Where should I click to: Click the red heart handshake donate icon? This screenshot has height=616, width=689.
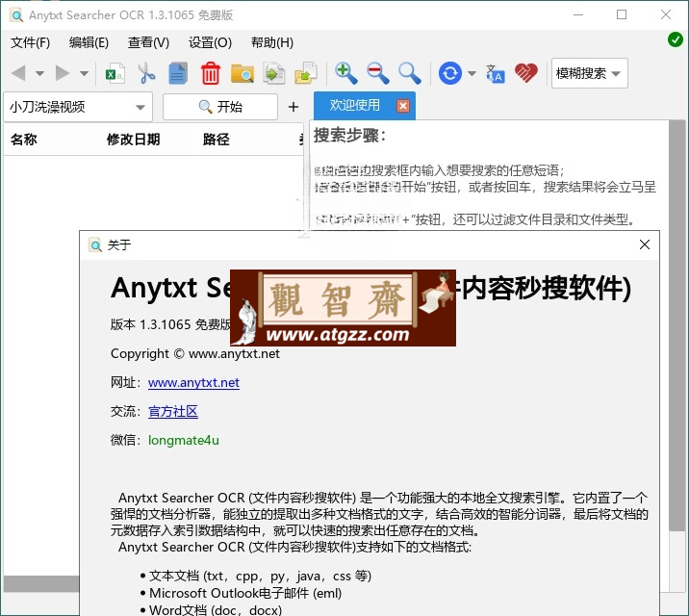click(526, 73)
